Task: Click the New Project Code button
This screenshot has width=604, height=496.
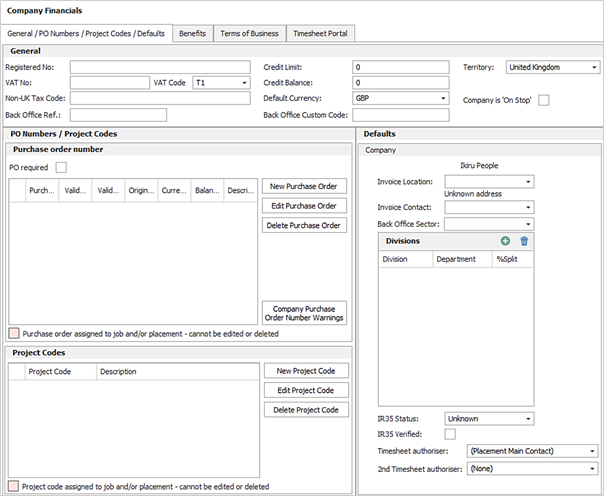Action: (x=305, y=371)
